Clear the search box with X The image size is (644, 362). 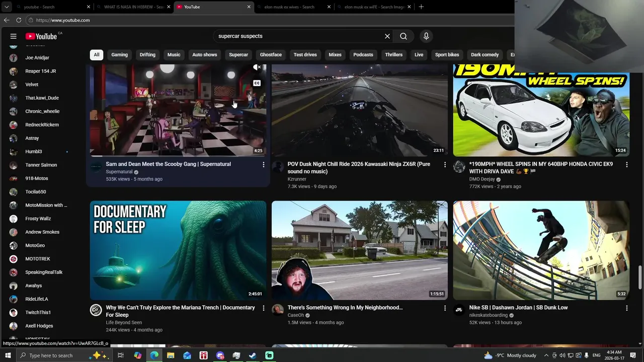click(x=387, y=36)
